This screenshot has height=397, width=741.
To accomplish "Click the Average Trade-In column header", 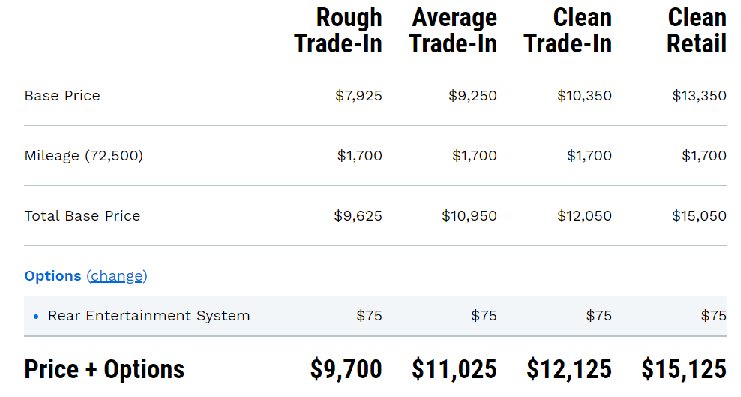I will pos(453,30).
